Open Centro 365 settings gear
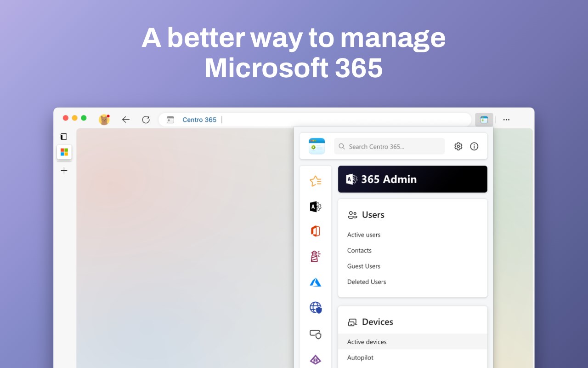 [458, 146]
